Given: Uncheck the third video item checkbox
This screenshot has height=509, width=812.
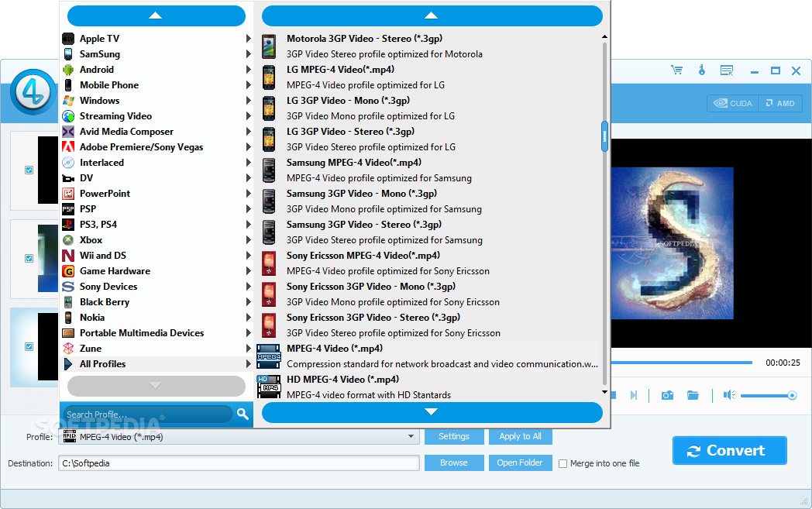Looking at the screenshot, I should 29,346.
